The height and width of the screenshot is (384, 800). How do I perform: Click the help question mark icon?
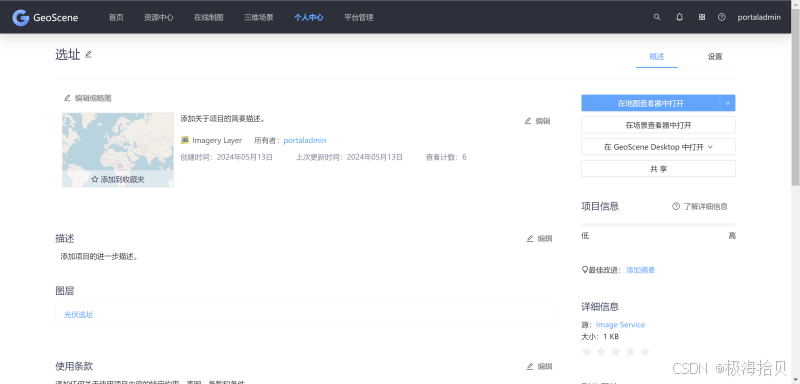pyautogui.click(x=721, y=17)
